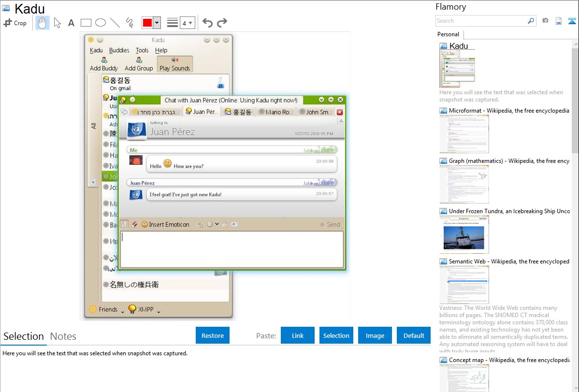Pick the text annotation tool
The height and width of the screenshot is (392, 579).
[71, 23]
